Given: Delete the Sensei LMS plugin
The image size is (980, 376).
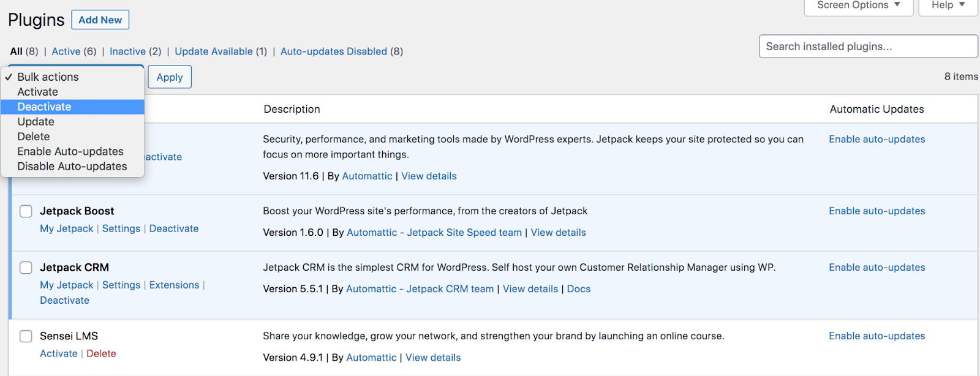Looking at the screenshot, I should coord(101,353).
